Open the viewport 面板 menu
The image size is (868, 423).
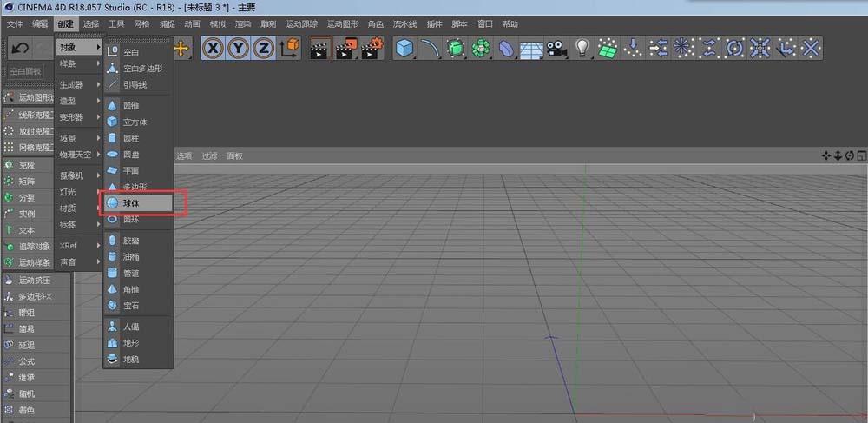234,156
